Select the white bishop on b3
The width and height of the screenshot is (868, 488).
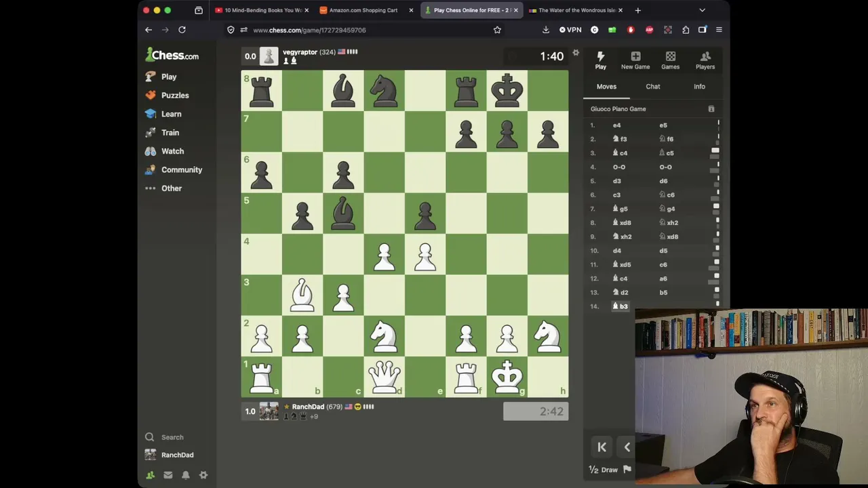302,295
